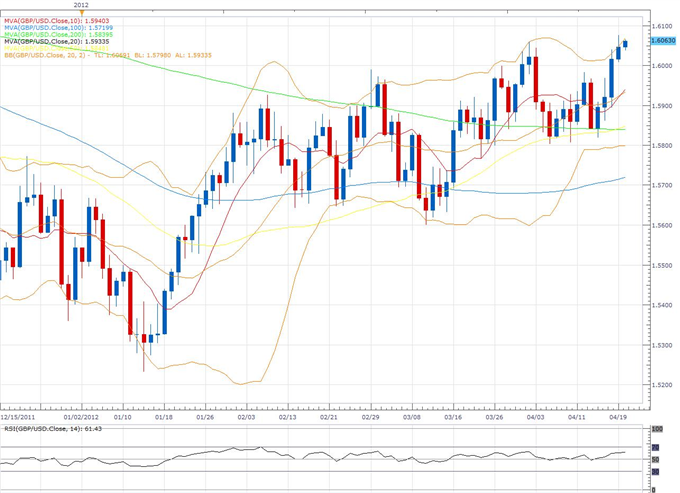
Task: Click the 1.5600 price axis label
Action: tap(662, 225)
